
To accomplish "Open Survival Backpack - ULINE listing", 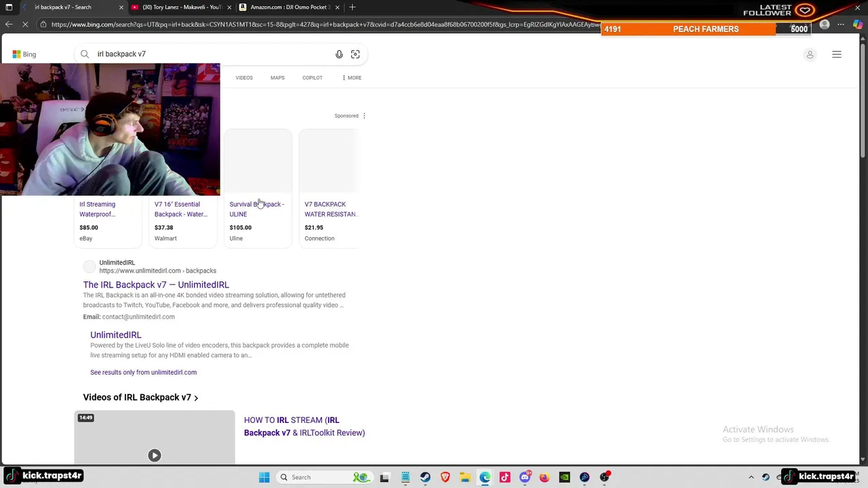I will pyautogui.click(x=256, y=209).
